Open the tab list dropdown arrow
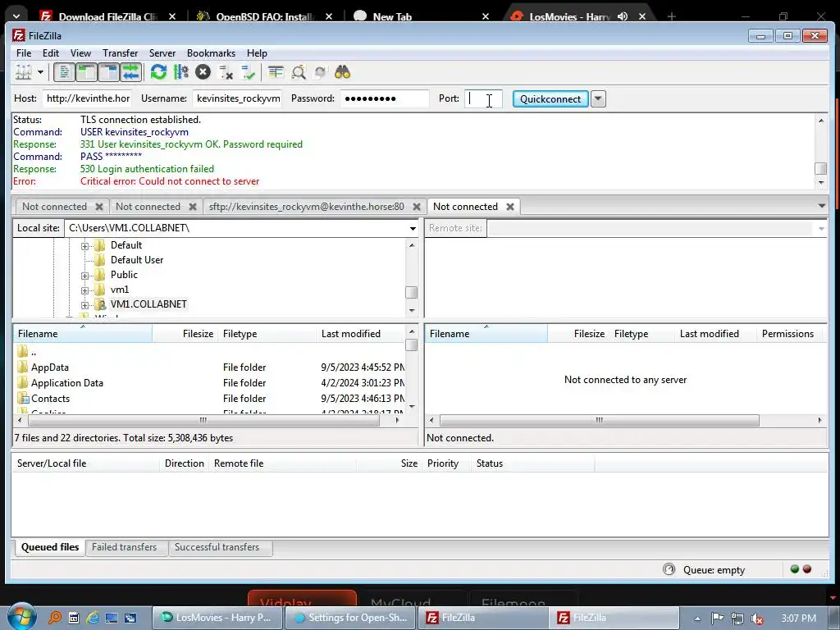 (822, 206)
